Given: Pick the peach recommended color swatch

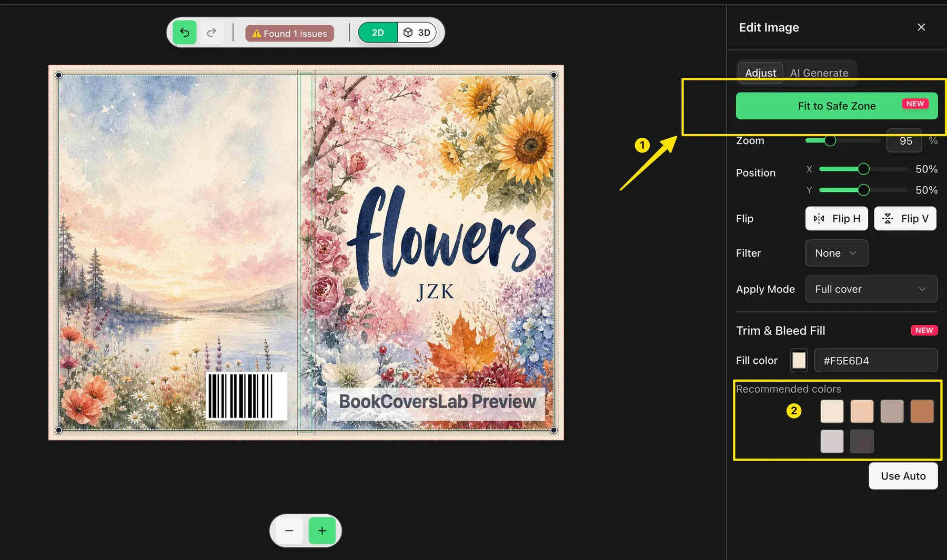Looking at the screenshot, I should pos(862,411).
